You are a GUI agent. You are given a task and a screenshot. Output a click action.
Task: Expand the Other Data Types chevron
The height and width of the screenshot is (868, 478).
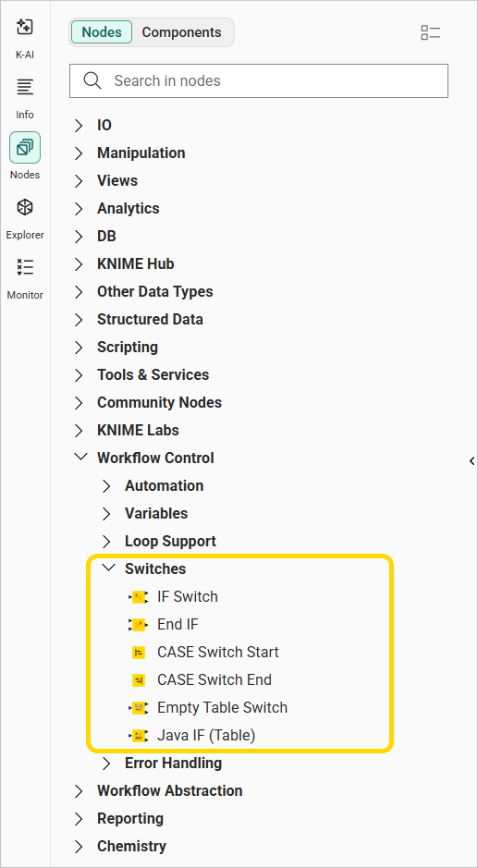[x=79, y=292]
